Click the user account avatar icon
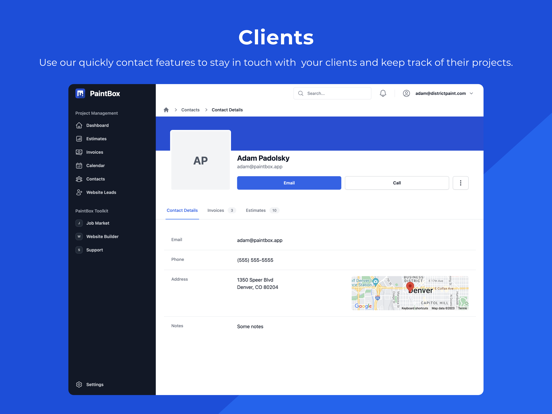Viewport: 552px width, 414px height. coord(406,93)
